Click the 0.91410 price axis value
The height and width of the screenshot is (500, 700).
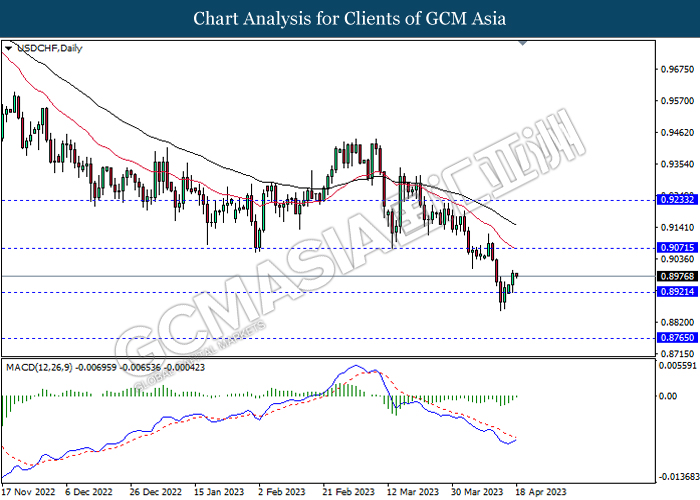click(x=677, y=228)
